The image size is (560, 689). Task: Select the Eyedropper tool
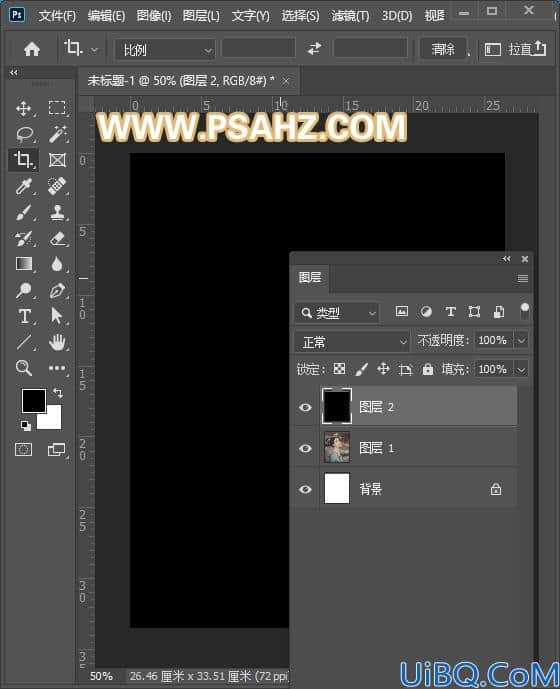23,186
